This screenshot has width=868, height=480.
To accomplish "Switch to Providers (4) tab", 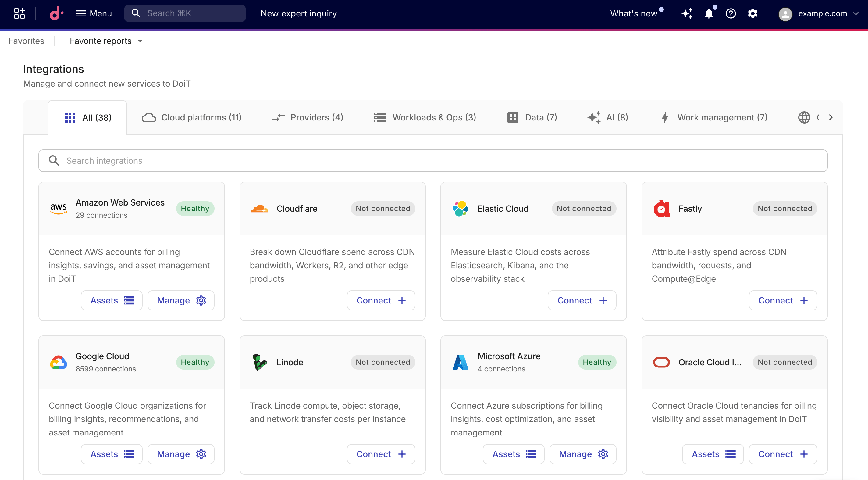I will coord(308,117).
